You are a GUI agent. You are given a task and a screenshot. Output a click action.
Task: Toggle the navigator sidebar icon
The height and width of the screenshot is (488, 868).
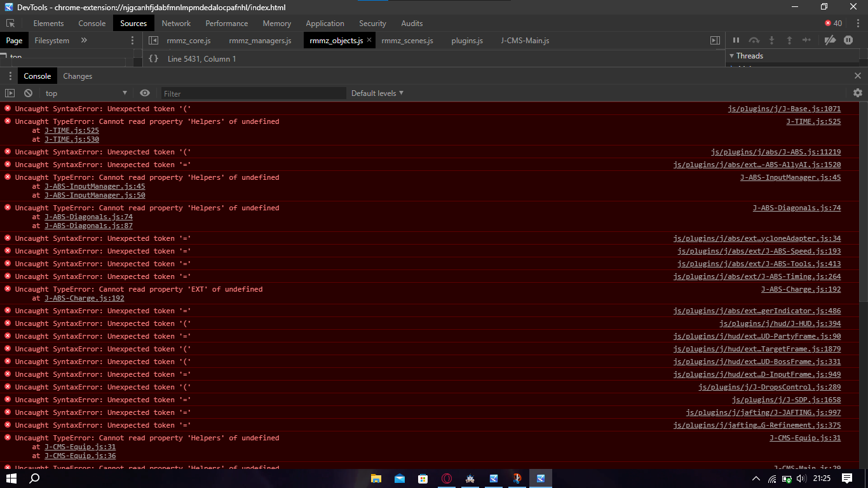[x=153, y=41]
